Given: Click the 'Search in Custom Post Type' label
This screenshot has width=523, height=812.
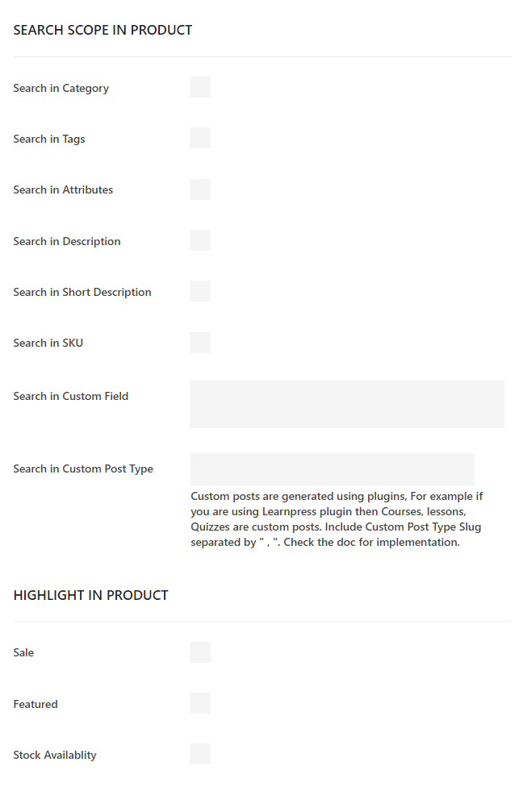Looking at the screenshot, I should tap(83, 468).
